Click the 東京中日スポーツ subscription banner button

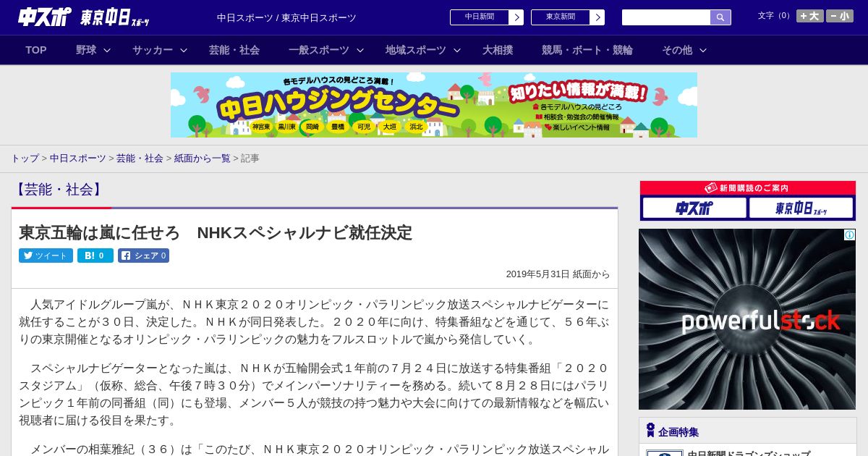click(x=801, y=208)
